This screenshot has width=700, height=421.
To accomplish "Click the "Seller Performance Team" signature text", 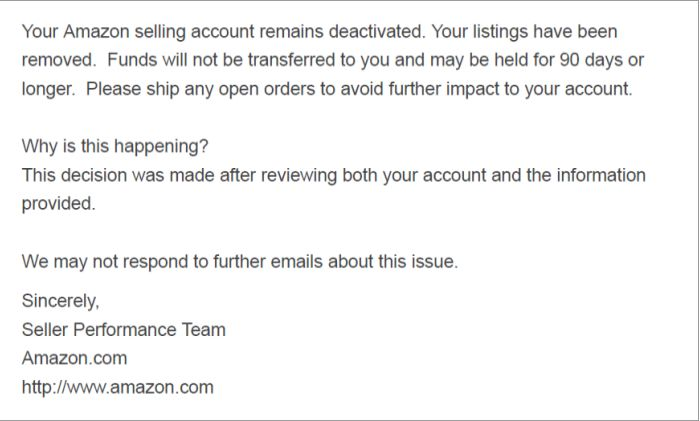I will click(124, 329).
